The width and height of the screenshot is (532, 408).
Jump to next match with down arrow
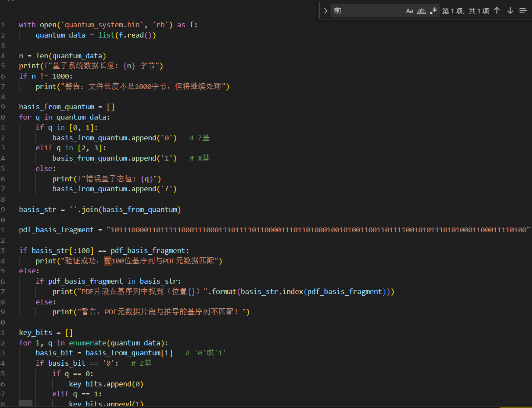click(x=510, y=11)
